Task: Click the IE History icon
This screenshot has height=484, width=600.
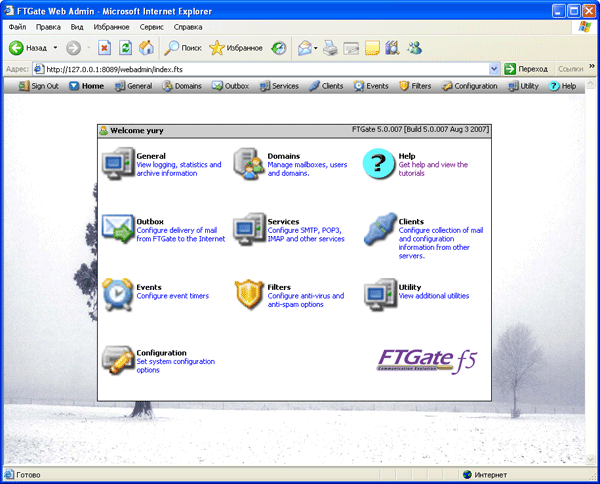Action: [x=279, y=48]
